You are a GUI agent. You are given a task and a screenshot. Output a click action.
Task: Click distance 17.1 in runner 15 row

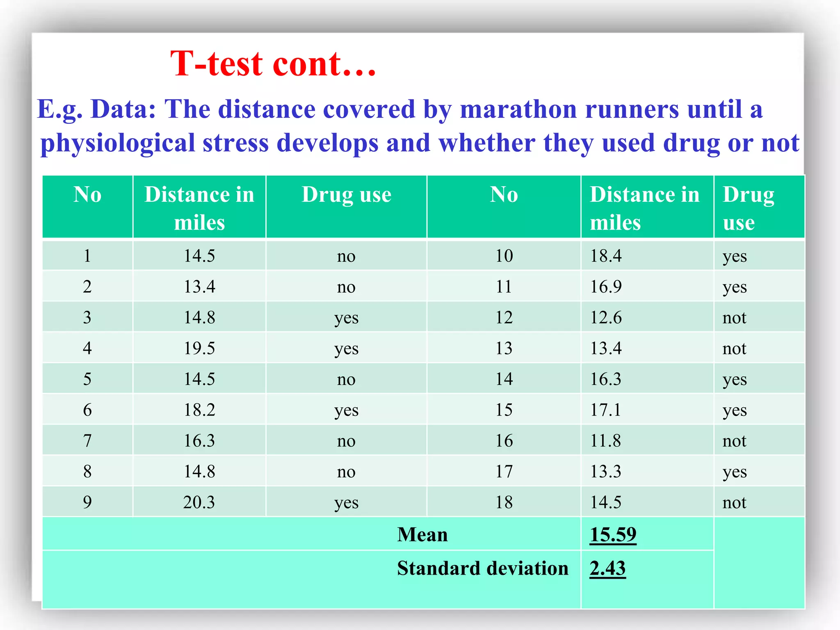tap(606, 410)
